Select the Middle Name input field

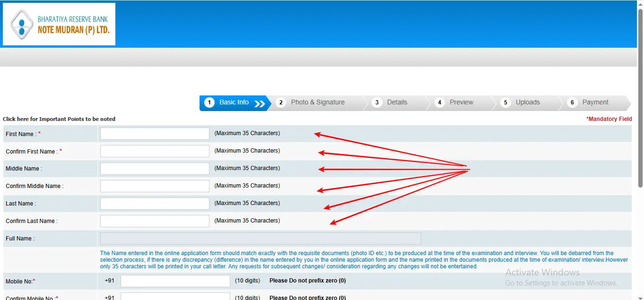[155, 169]
